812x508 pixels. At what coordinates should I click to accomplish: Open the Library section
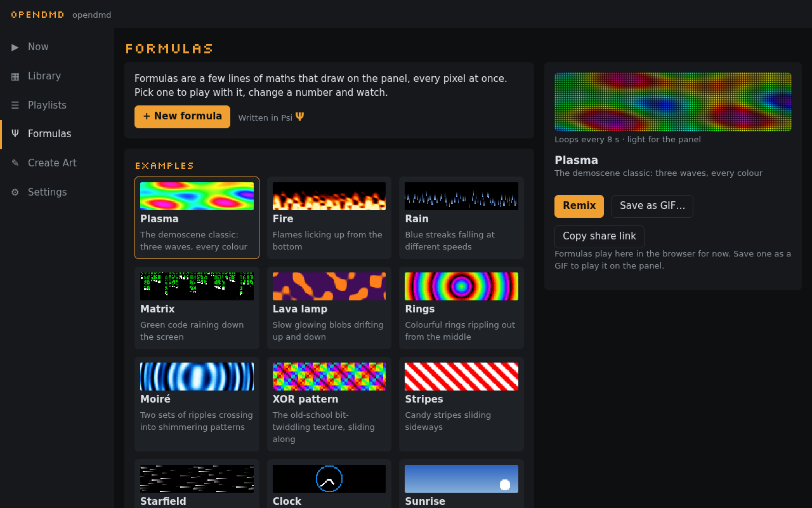coord(57,76)
